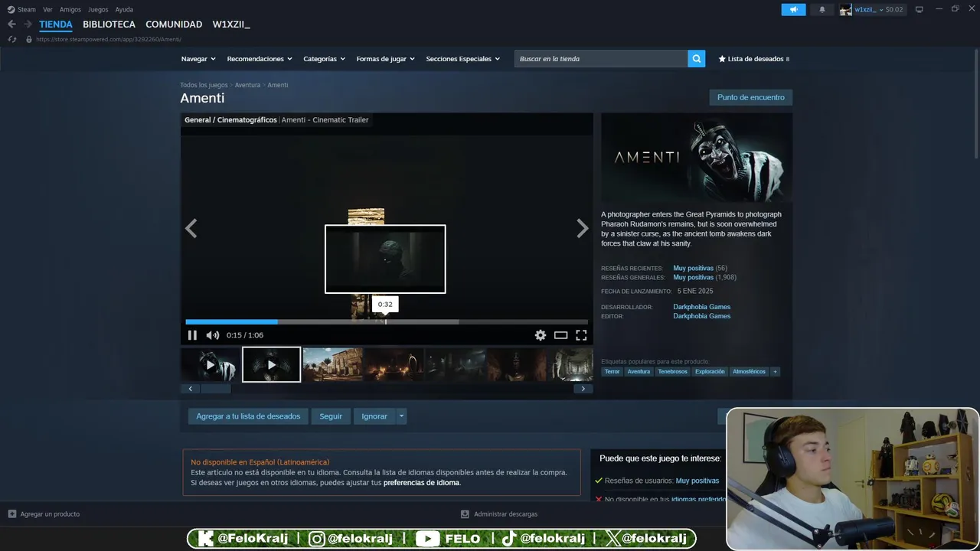
Task: Click the store search magnifier button
Action: (x=696, y=59)
